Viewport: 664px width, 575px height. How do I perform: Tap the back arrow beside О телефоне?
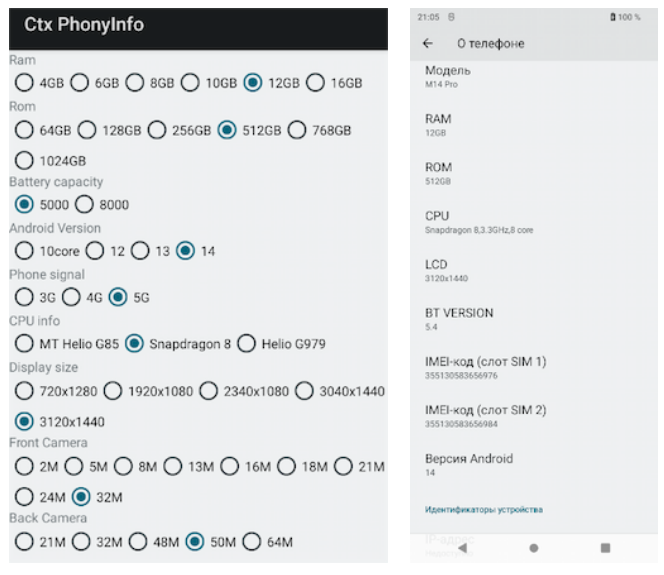click(x=428, y=44)
